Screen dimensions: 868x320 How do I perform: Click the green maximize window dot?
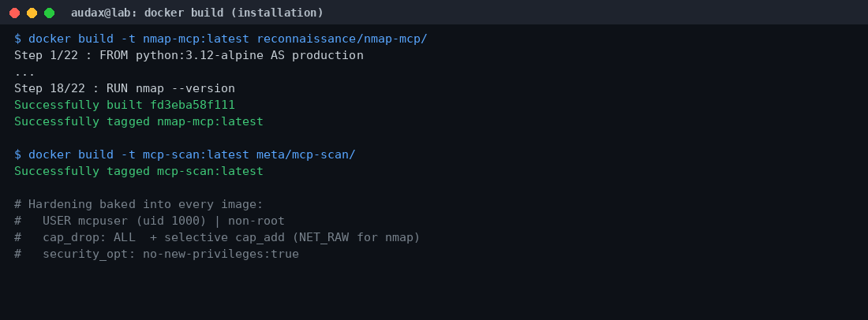[49, 13]
